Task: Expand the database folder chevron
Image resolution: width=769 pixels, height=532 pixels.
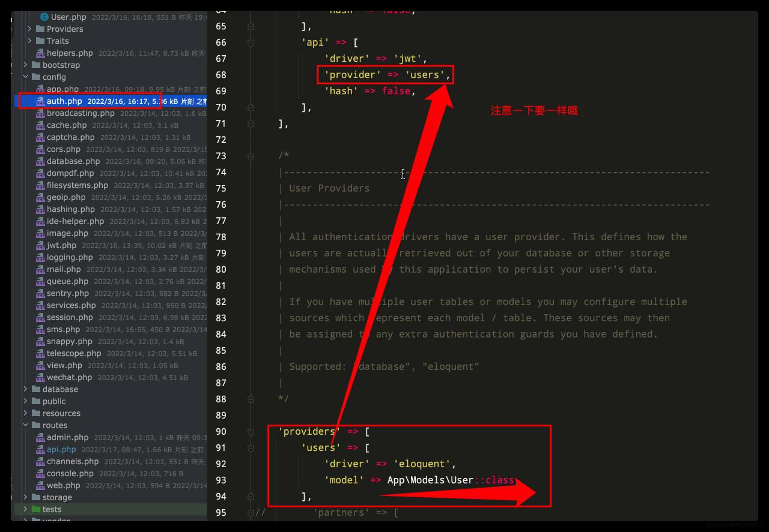Action: (x=25, y=389)
